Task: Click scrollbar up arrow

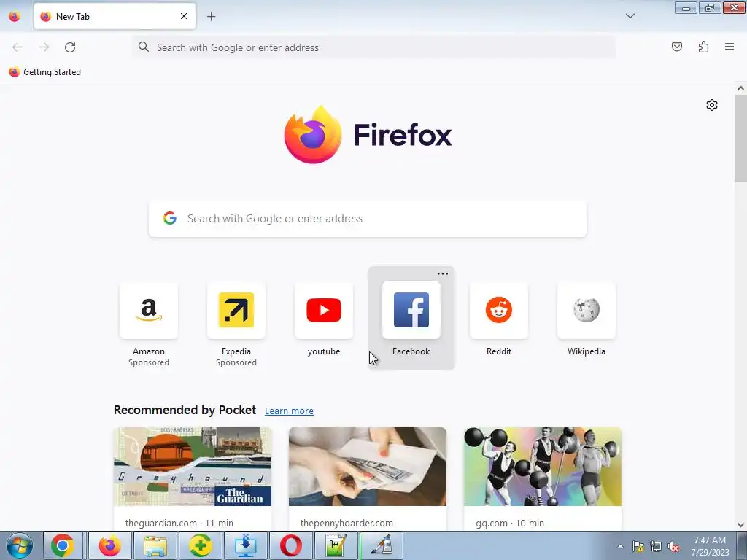Action: (x=740, y=88)
